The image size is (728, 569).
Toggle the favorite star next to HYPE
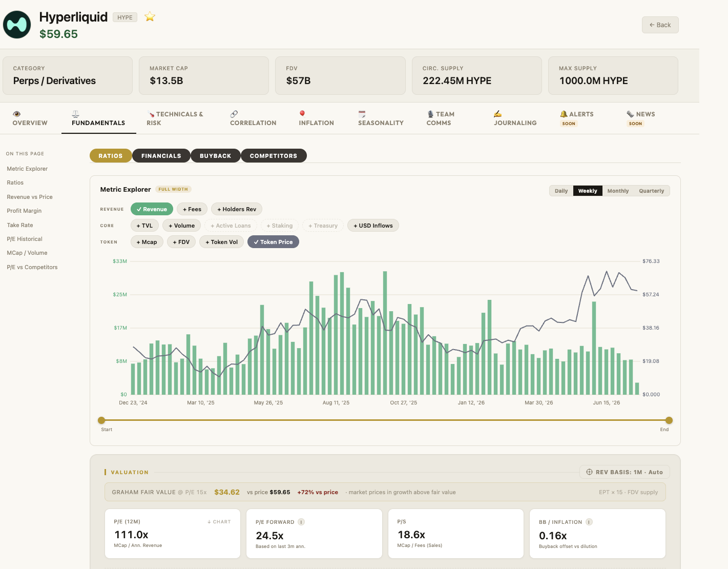[150, 17]
